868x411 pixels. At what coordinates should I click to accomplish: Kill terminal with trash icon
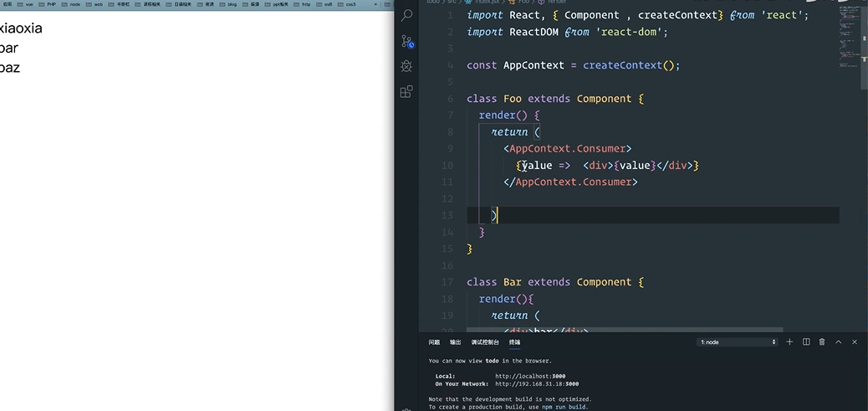(822, 342)
